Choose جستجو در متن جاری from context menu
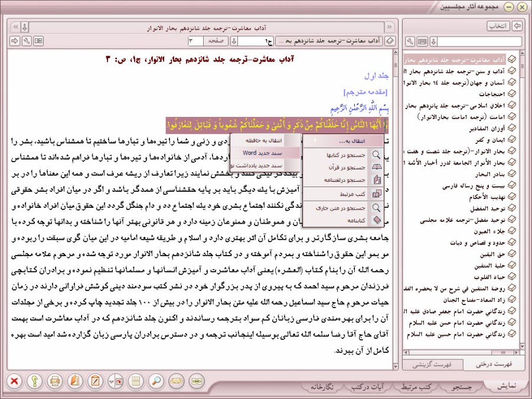This screenshot has height=399, width=532. point(344,208)
